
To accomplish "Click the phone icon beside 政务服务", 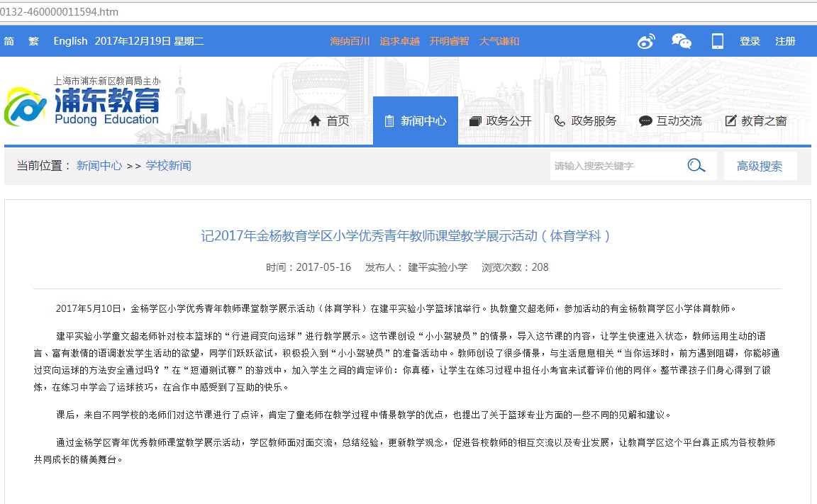I will (559, 121).
